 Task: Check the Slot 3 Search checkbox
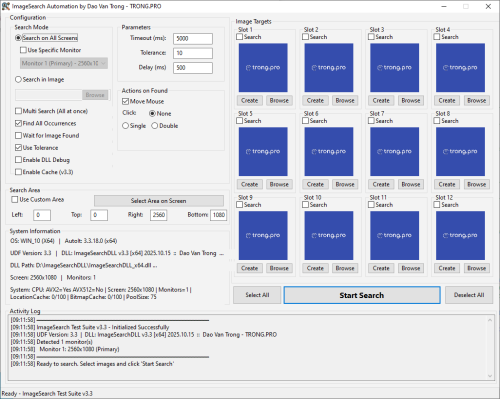(x=380, y=37)
